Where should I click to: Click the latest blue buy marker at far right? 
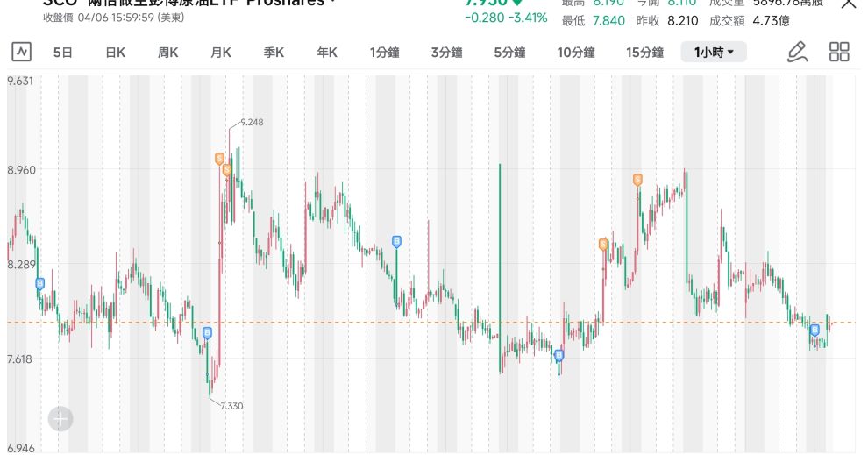[815, 330]
